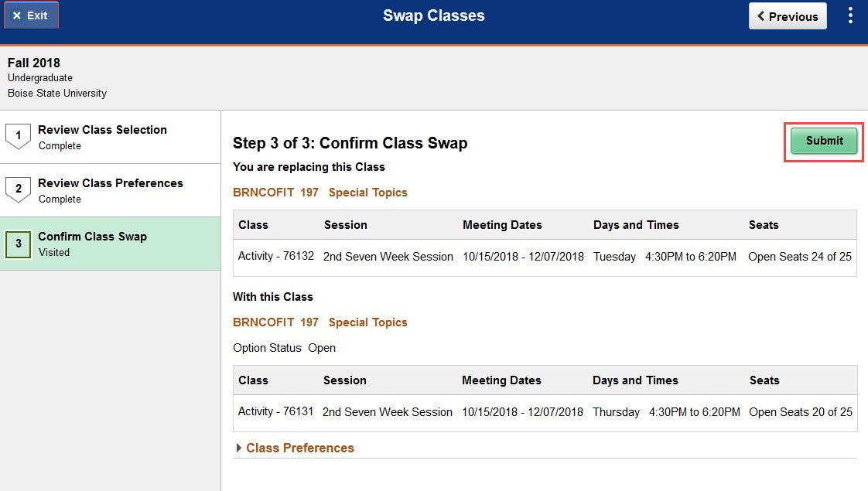Open Review Class Preferences step
The height and width of the screenshot is (491, 868).
pyautogui.click(x=110, y=190)
